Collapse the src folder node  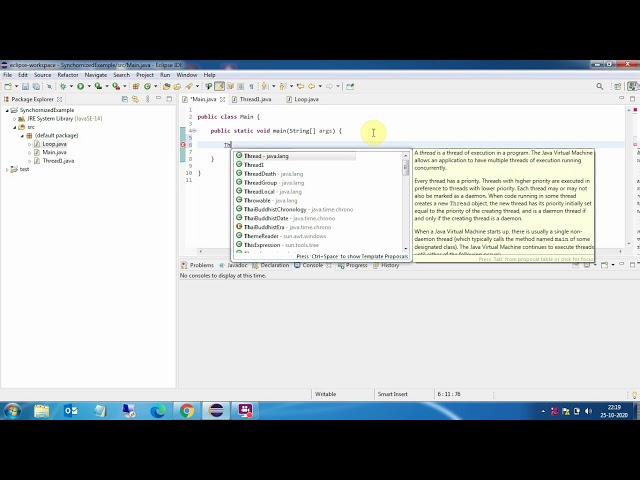click(x=15, y=127)
